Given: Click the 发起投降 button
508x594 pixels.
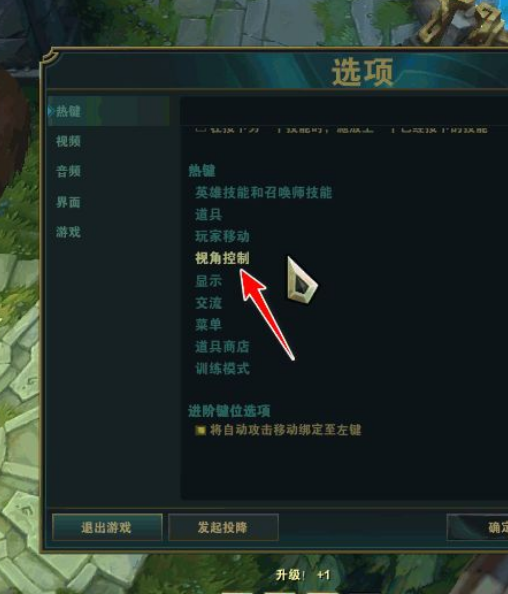Looking at the screenshot, I should 223,527.
